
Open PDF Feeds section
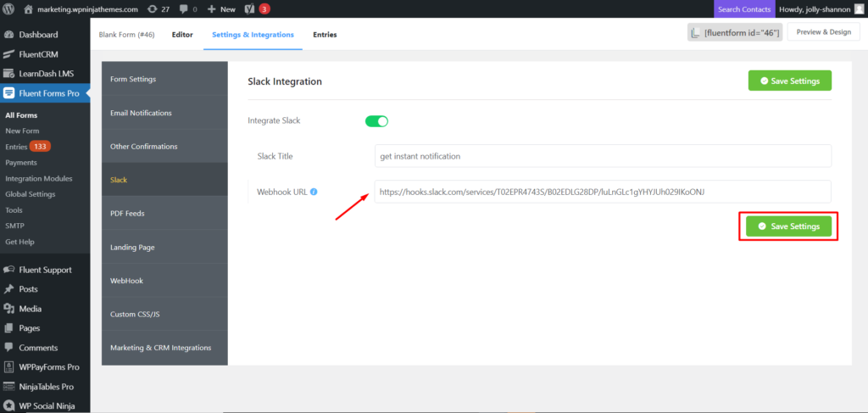pos(164,213)
